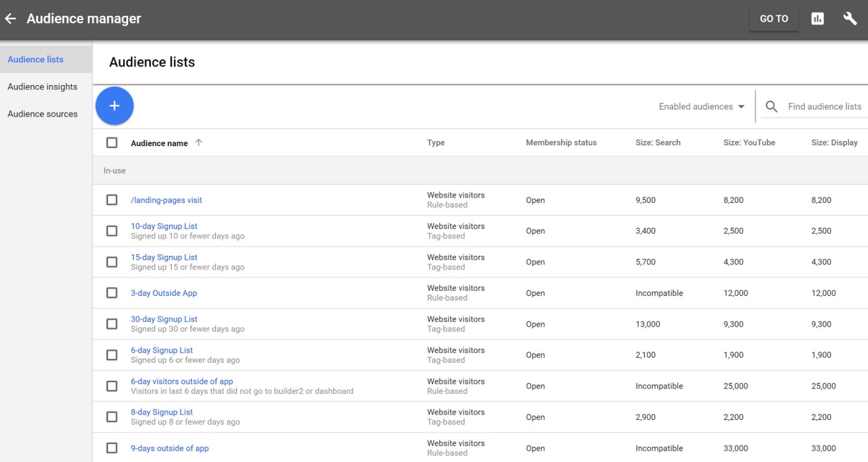
Task: Expand the Enabled audiences filter dropdown
Action: (x=701, y=106)
